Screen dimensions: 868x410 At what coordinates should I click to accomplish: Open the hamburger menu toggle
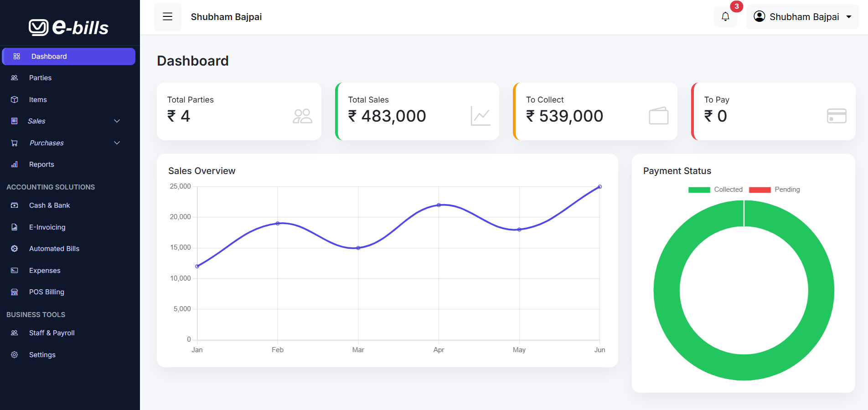(167, 16)
